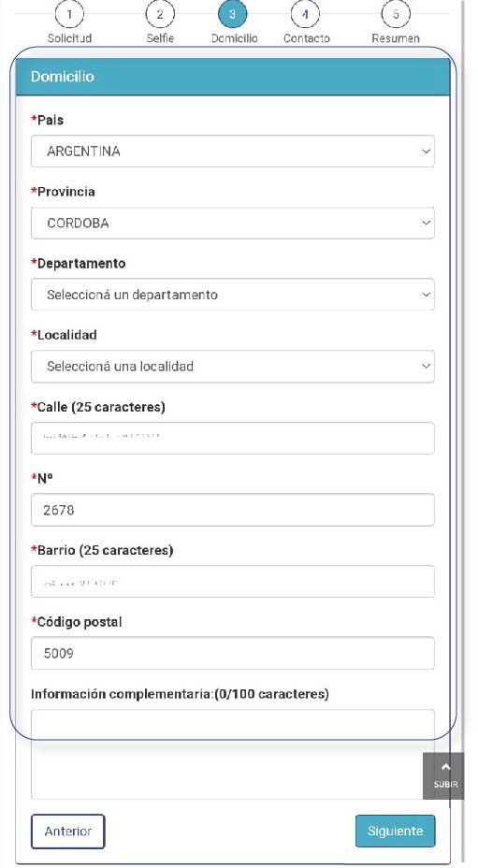The width and height of the screenshot is (478, 868).
Task: Select the Código postal field with 5009
Action: pyautogui.click(x=233, y=653)
